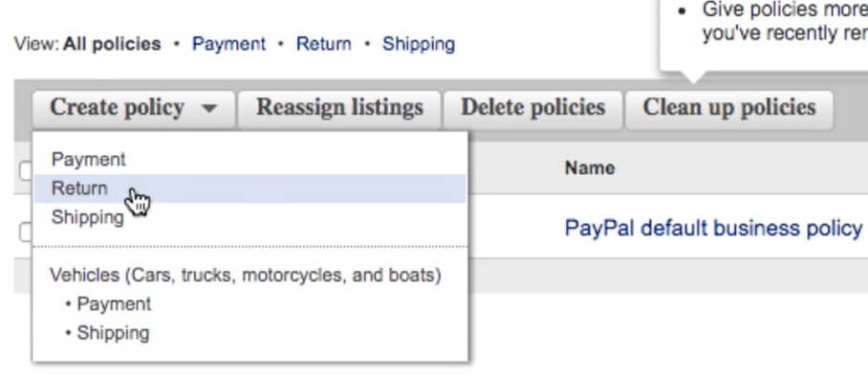Sort by the Name column header
Image resolution: width=868 pixels, height=376 pixels.
click(590, 167)
